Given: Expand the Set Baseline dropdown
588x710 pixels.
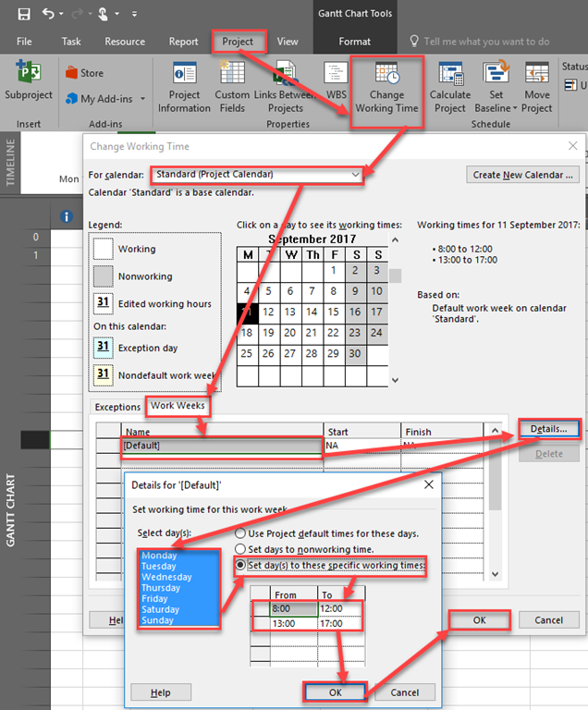Looking at the screenshot, I should tap(496, 107).
